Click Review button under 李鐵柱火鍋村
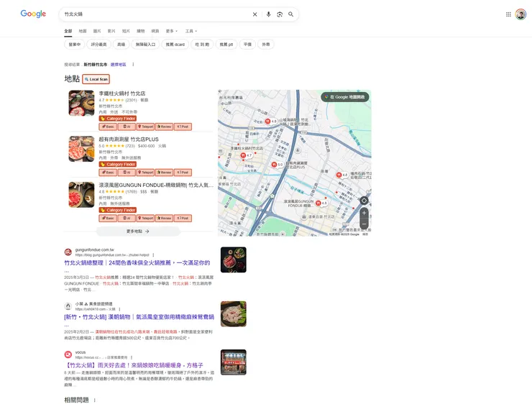Image resolution: width=532 pixels, height=404 pixels. [x=164, y=127]
